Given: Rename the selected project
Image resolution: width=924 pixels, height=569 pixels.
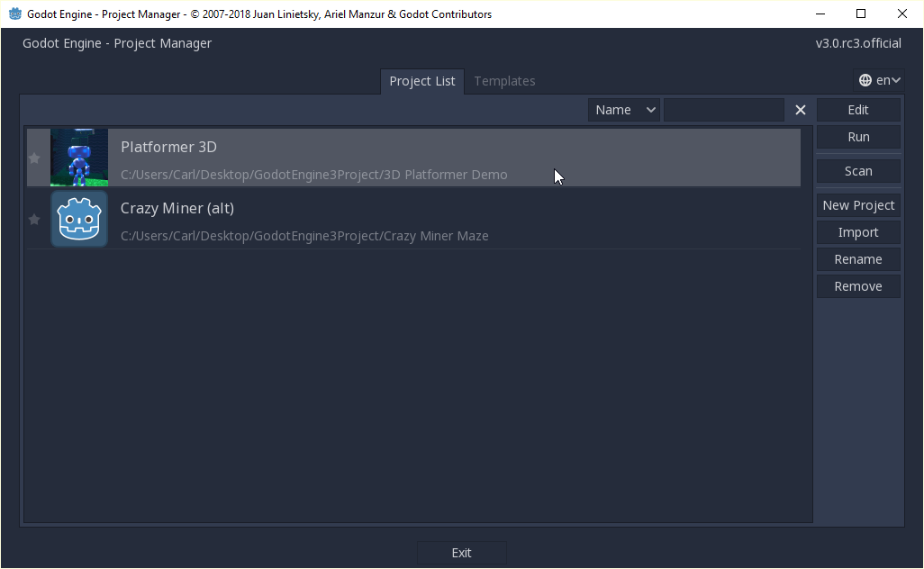Looking at the screenshot, I should pos(858,260).
